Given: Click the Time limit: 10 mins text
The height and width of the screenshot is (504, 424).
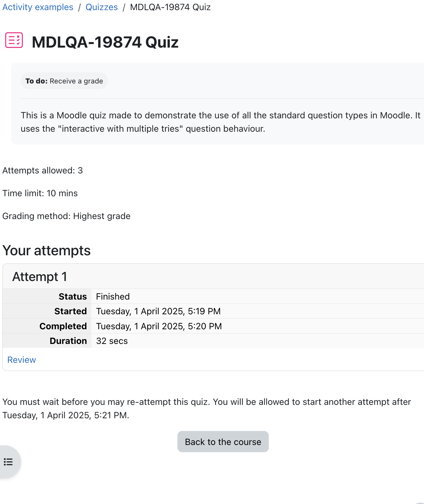Looking at the screenshot, I should coord(40,193).
